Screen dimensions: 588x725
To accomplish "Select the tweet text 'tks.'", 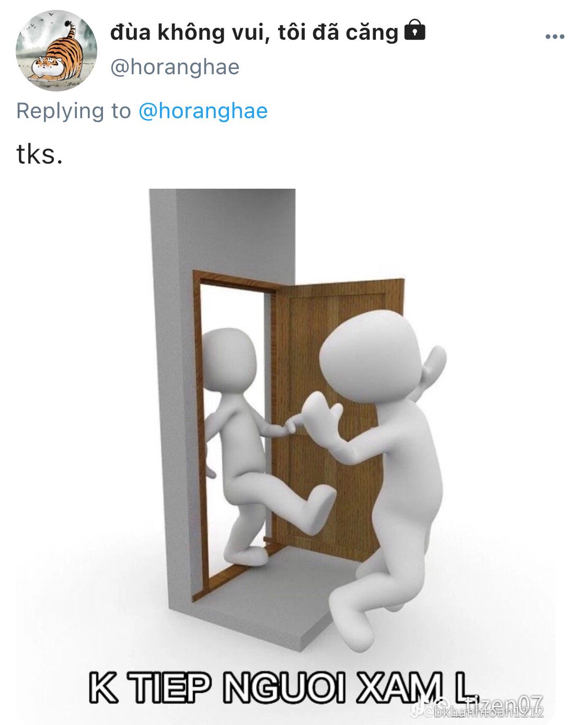I will coord(40,155).
